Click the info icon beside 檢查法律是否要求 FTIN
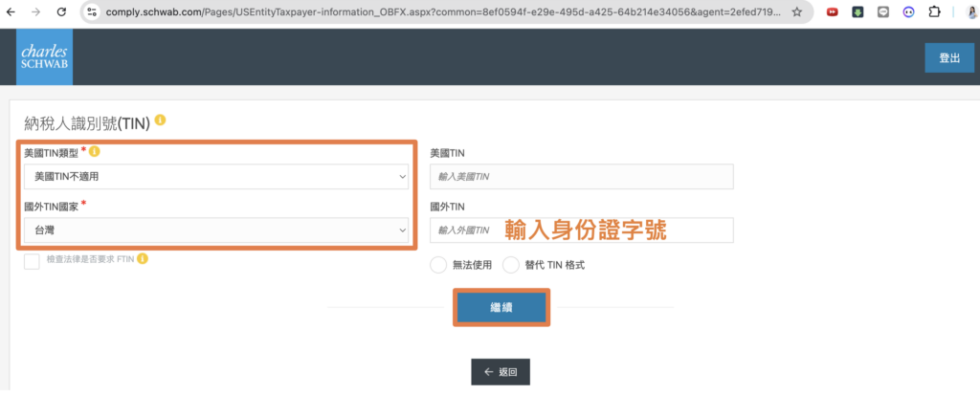Screen dimensions: 980x395 pos(143,259)
